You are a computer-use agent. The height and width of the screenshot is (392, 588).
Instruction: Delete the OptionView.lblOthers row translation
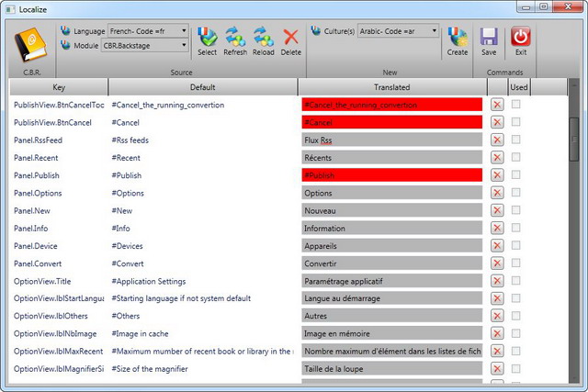tap(497, 316)
